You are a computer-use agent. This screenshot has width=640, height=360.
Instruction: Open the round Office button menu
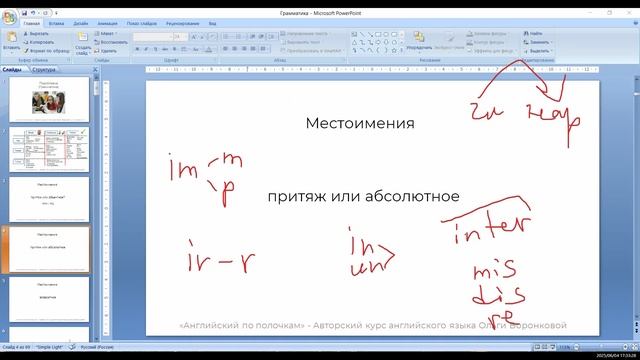click(9, 17)
